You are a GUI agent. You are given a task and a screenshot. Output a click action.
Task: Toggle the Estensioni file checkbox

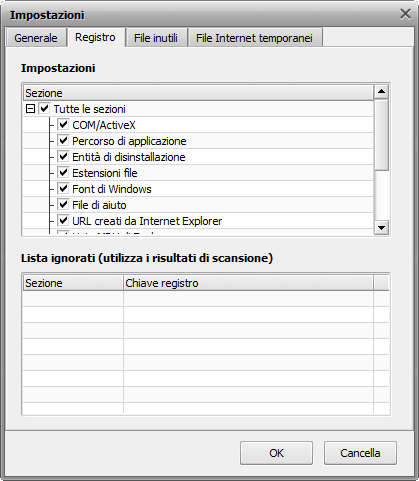coord(63,173)
